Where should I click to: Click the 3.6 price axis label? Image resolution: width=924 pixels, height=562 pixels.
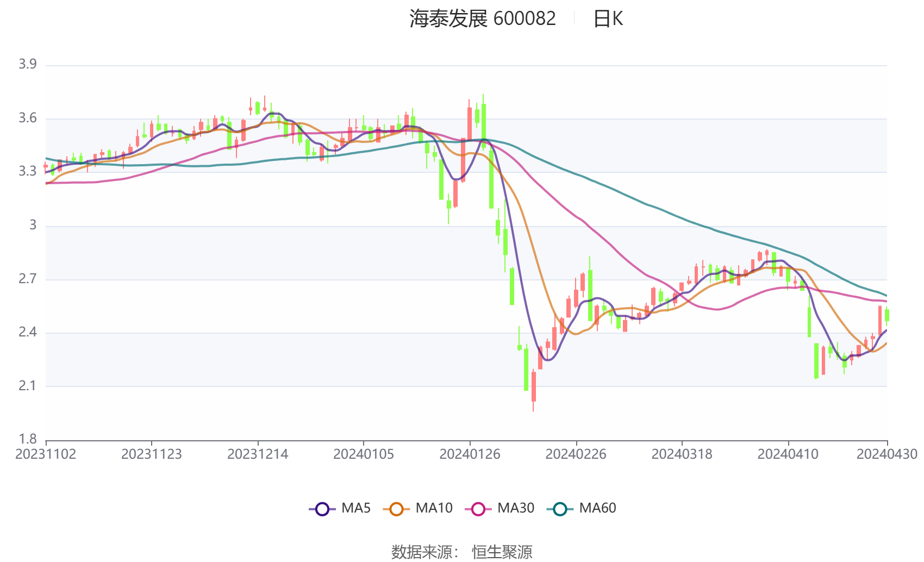(x=28, y=118)
